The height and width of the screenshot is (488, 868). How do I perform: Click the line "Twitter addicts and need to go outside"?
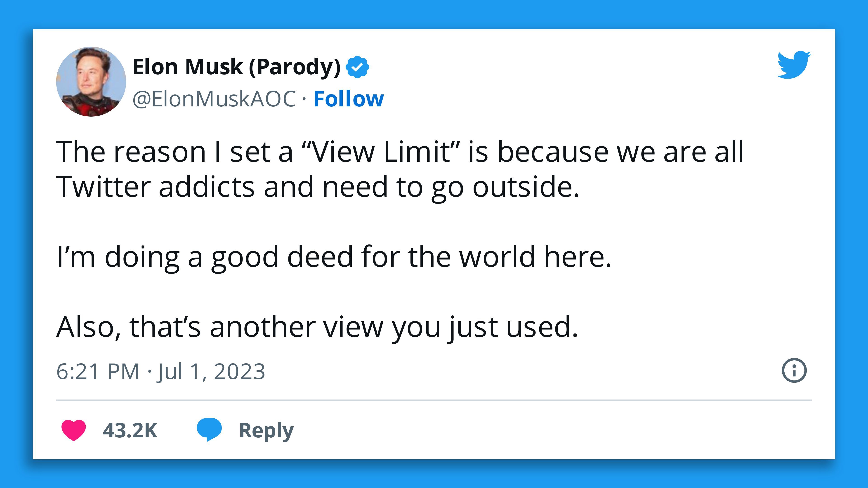(x=317, y=187)
